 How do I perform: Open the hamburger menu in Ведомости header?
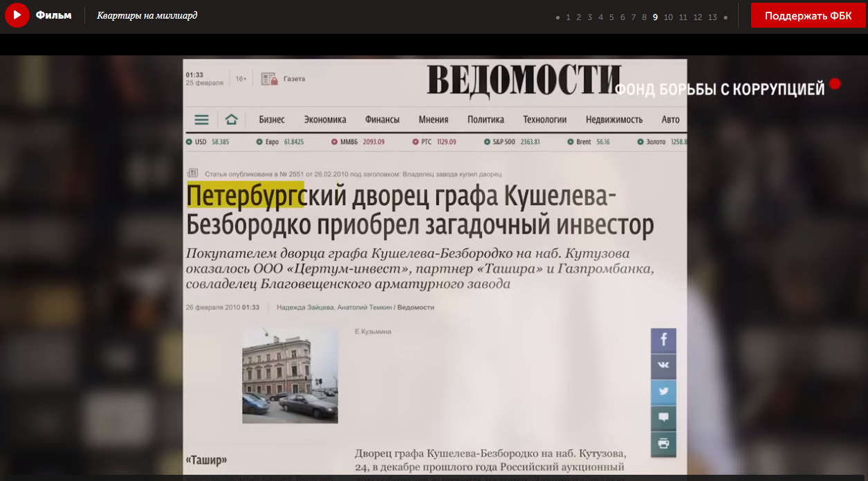click(x=201, y=120)
